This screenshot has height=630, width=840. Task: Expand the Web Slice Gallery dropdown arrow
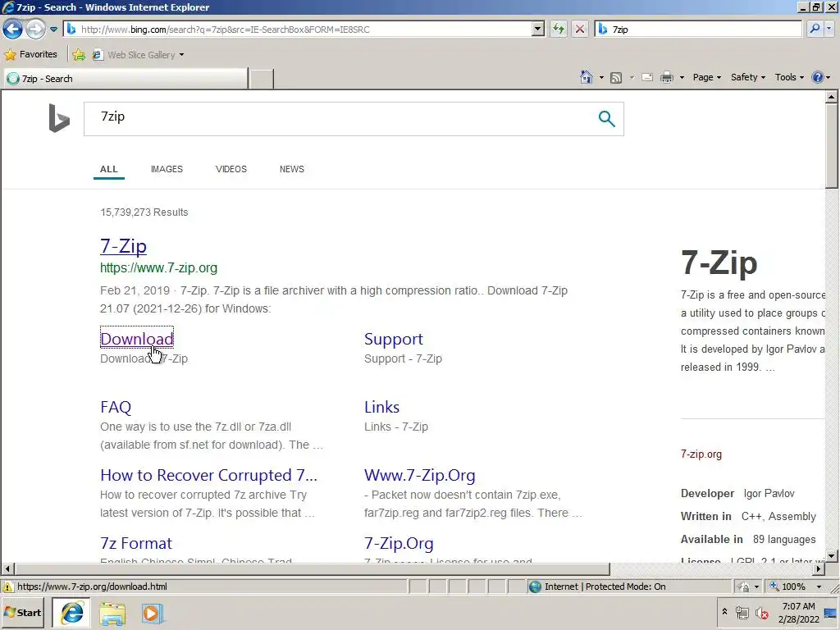click(181, 55)
